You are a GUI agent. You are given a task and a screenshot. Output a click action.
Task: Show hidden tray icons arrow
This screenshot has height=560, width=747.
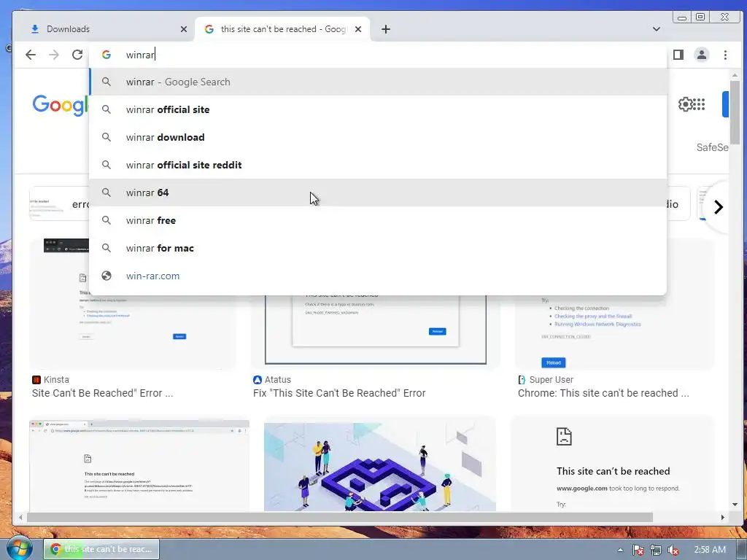620,550
